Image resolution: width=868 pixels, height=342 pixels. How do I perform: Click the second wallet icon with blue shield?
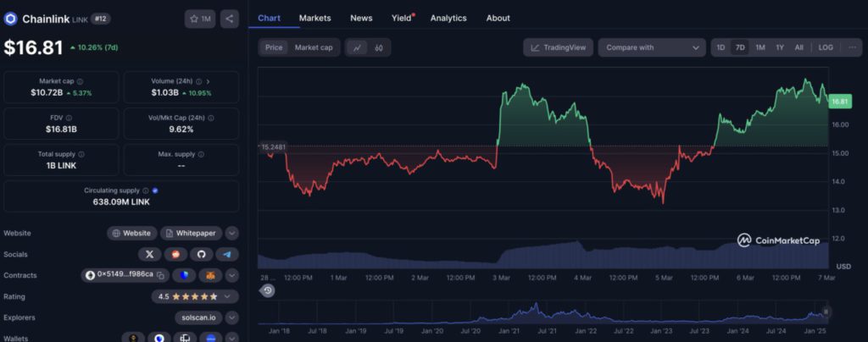(x=159, y=338)
